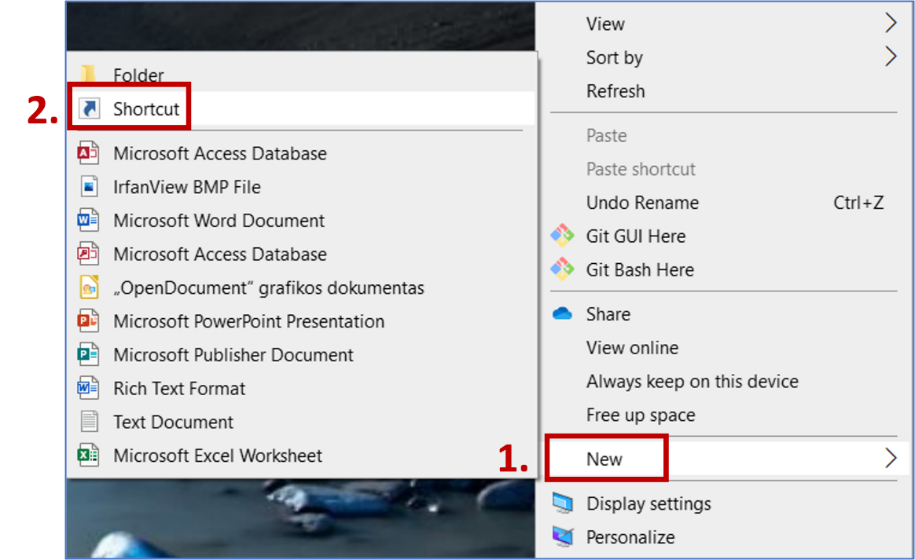The image size is (915, 560).
Task: Expand the New submenu chevron
Action: pyautogui.click(x=890, y=459)
